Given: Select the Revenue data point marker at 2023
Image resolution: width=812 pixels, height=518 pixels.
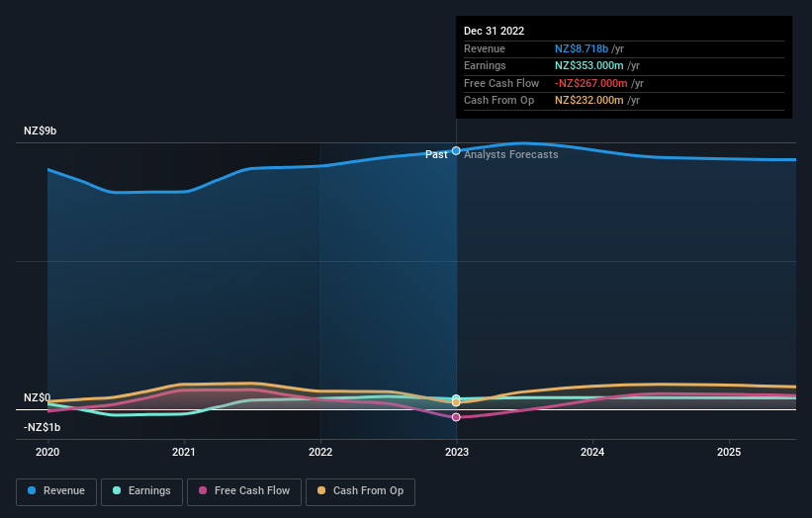Looking at the screenshot, I should click(456, 150).
